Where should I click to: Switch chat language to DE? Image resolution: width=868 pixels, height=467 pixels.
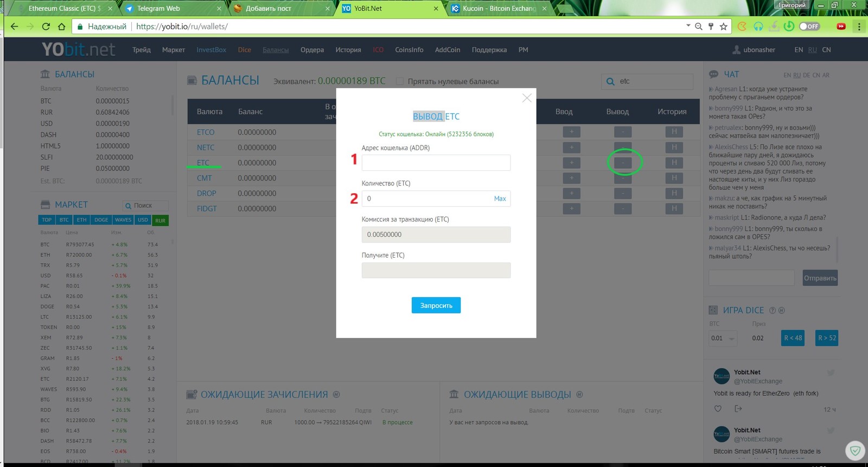pyautogui.click(x=807, y=75)
